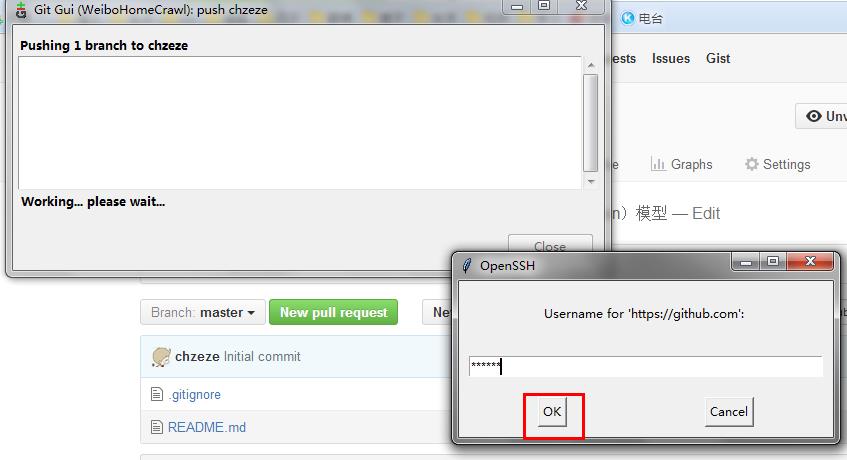Viewport: 847px width, 460px height.
Task: Click New pull request on GitHub page
Action: pos(333,313)
